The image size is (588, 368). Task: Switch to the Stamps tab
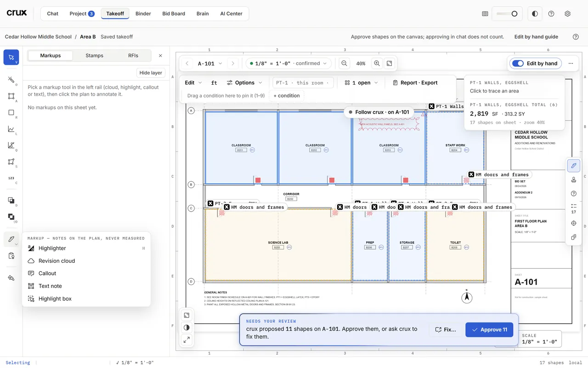[x=94, y=56]
